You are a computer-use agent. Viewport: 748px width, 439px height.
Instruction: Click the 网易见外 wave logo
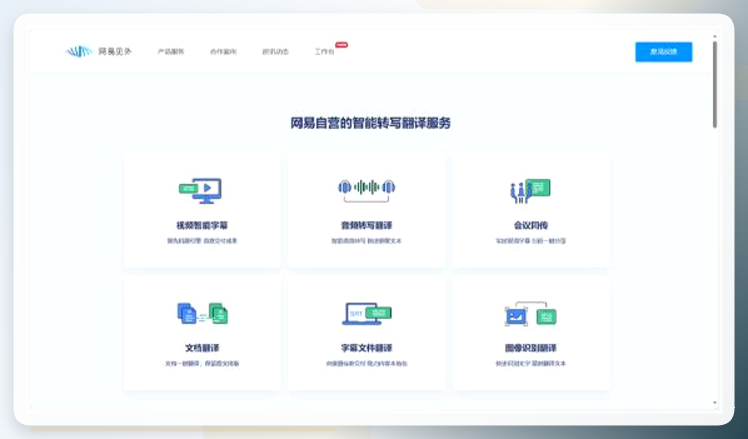coord(79,52)
